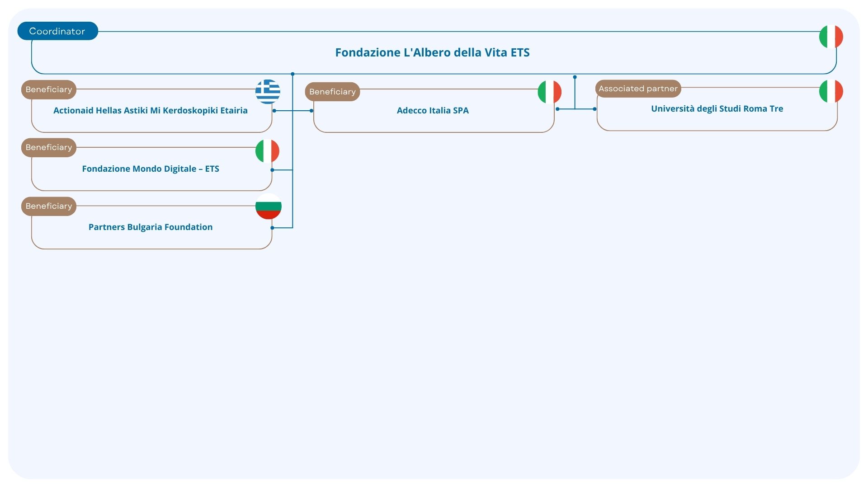Click the Italian flag on the Fondazione Mondo Digitale card
The height and width of the screenshot is (488, 868).
click(267, 151)
